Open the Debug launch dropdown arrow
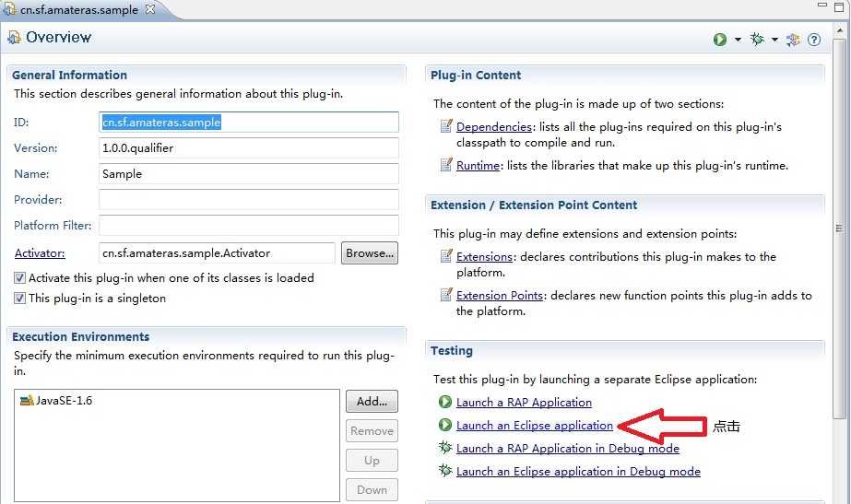Image resolution: width=851 pixels, height=504 pixels. click(774, 40)
